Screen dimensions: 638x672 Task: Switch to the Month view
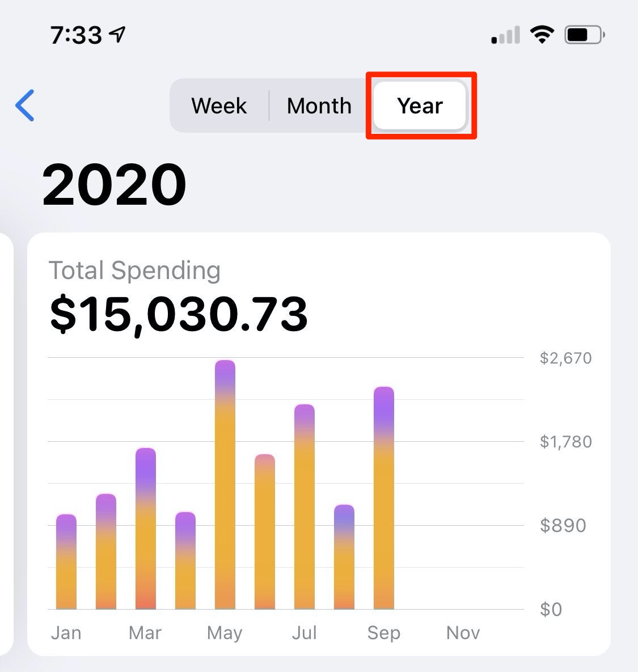coord(319,105)
